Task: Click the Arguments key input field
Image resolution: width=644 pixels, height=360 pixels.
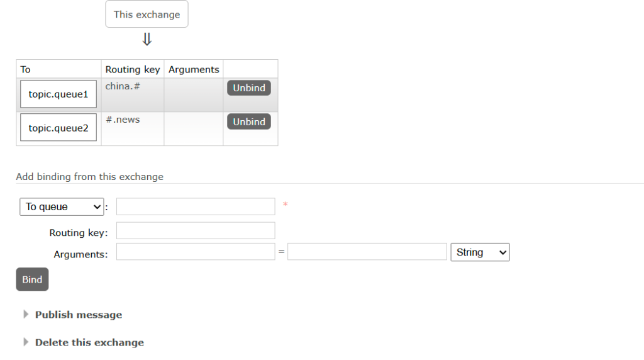Action: coord(196,252)
